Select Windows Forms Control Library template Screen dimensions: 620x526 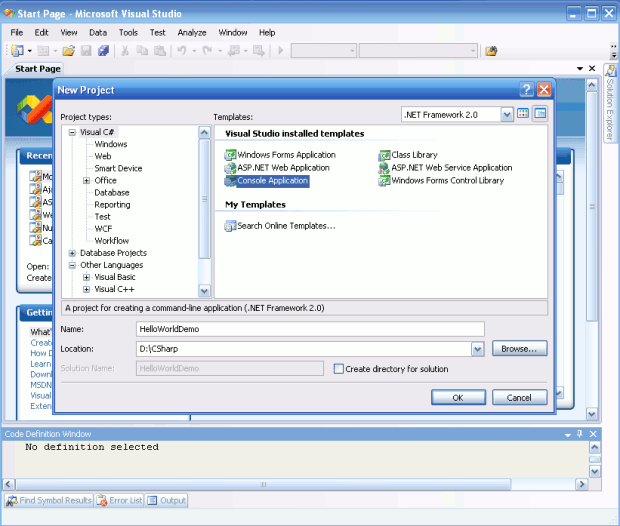point(441,181)
